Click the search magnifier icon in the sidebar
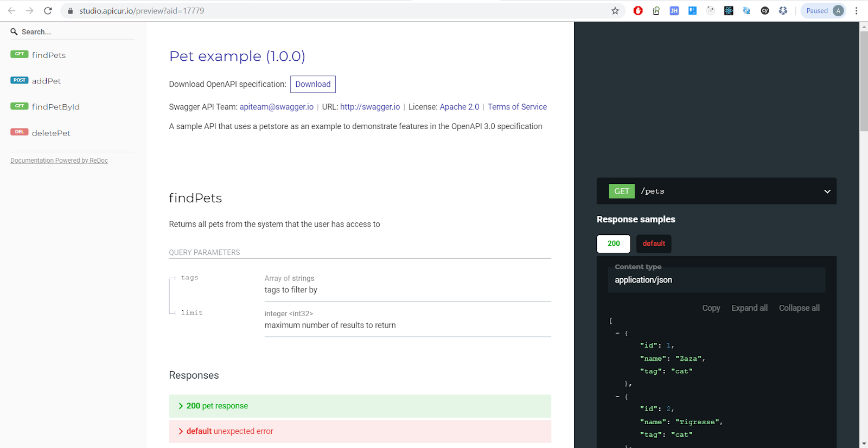The height and width of the screenshot is (448, 868). pyautogui.click(x=14, y=32)
